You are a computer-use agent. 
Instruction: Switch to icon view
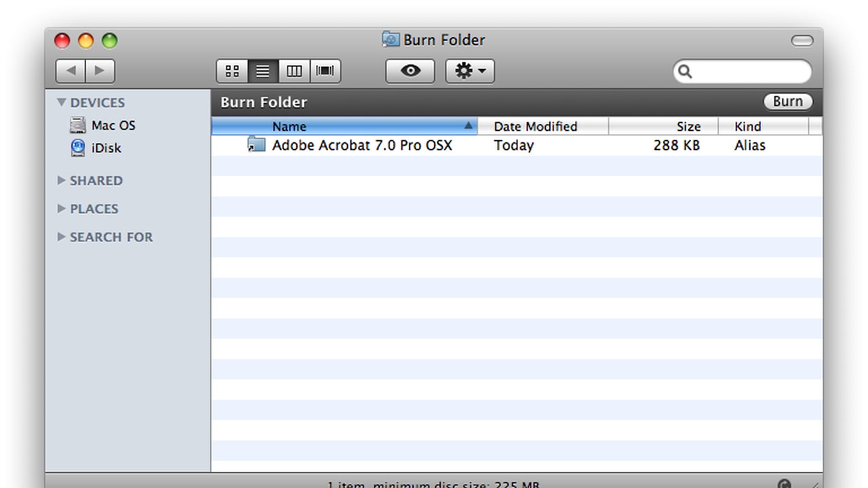click(233, 71)
